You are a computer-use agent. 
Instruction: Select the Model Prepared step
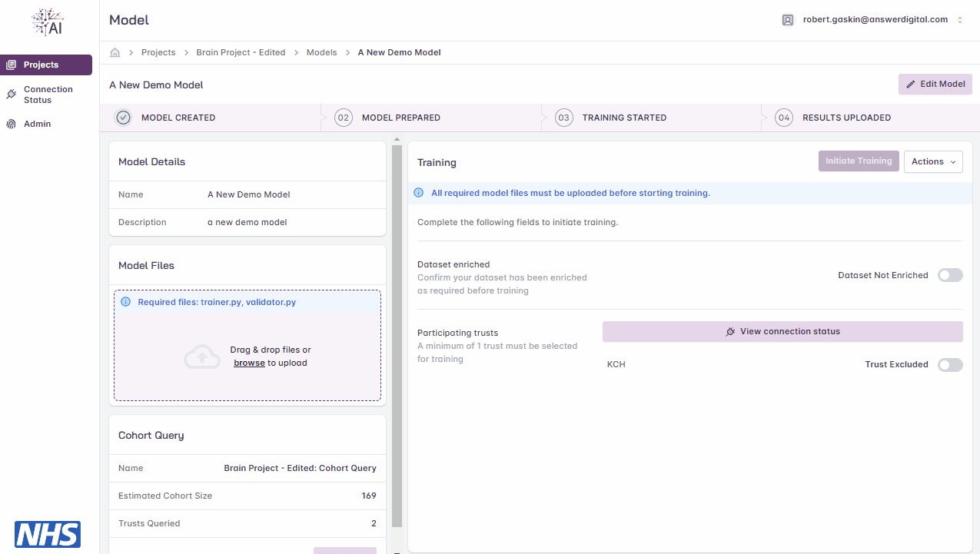tap(401, 118)
